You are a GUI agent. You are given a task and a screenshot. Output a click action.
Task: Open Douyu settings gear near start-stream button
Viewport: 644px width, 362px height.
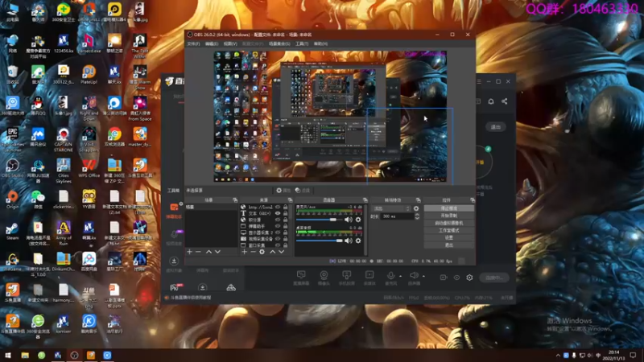click(x=469, y=278)
